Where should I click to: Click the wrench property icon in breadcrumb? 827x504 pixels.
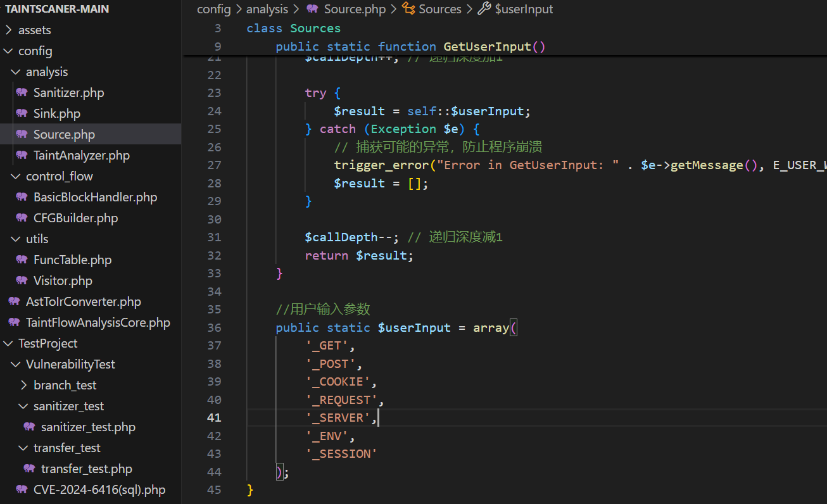(484, 9)
